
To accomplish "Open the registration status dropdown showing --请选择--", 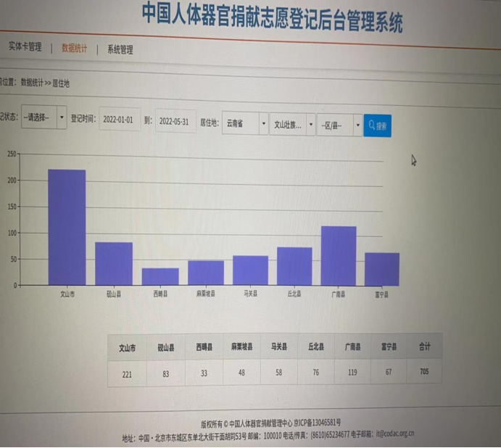I will pyautogui.click(x=44, y=117).
